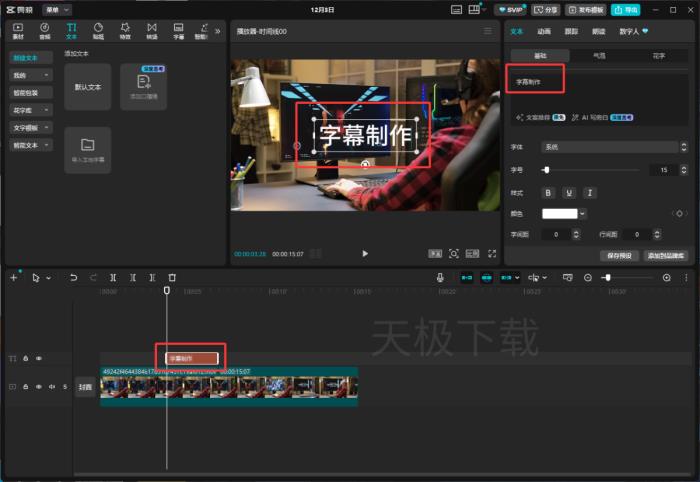
Task: Switch to the 气泡 bubble tab
Action: click(599, 56)
